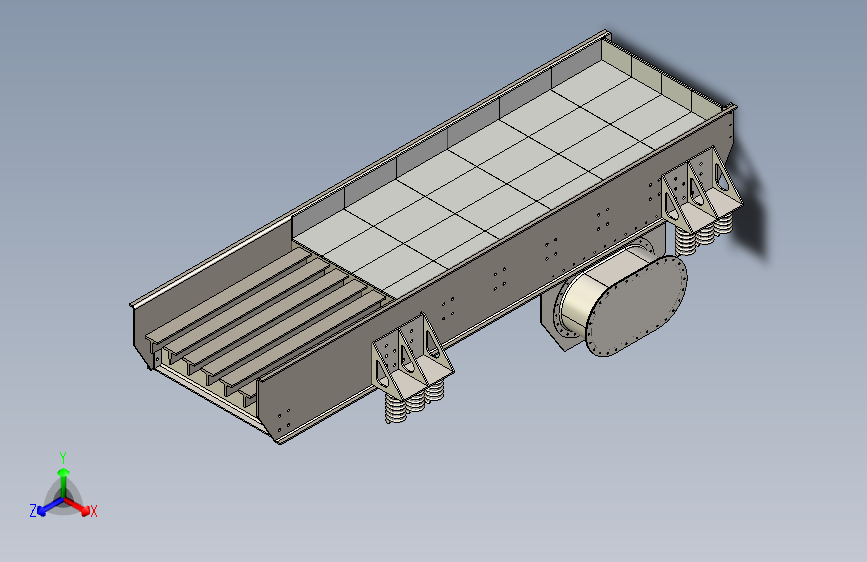The image size is (867, 562).
Task: Select the coil springs under the rear bracket
Action: click(x=704, y=233)
